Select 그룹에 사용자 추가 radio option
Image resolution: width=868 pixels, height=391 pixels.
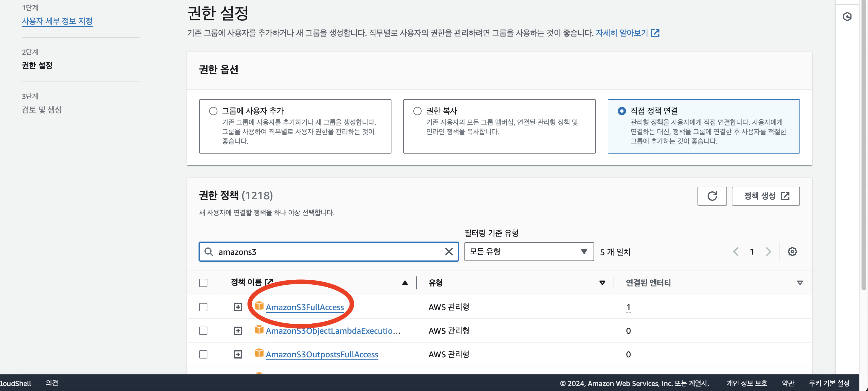click(213, 111)
